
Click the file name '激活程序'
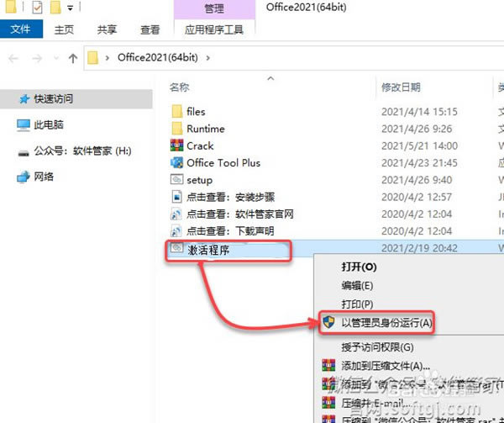tap(208, 250)
